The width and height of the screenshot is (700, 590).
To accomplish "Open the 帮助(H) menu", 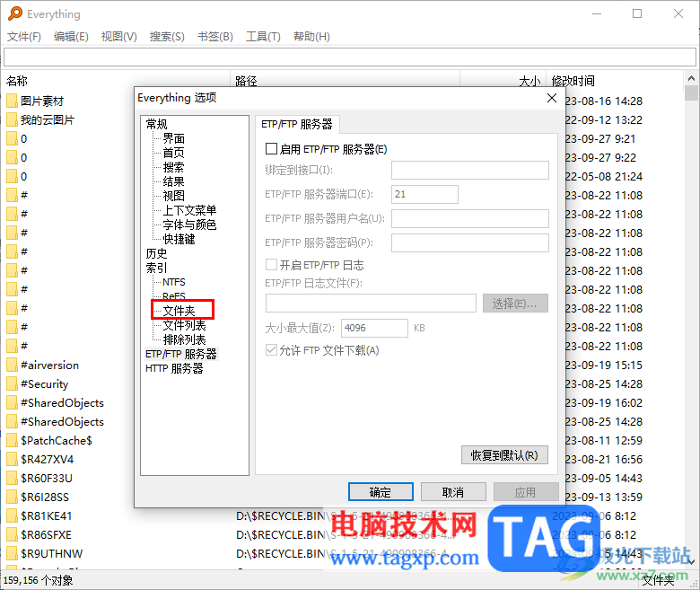I will [311, 37].
